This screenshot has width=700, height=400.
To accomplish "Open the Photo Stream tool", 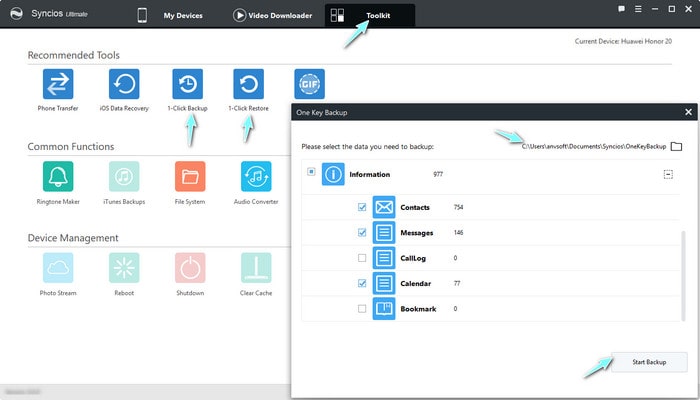I will 58,268.
